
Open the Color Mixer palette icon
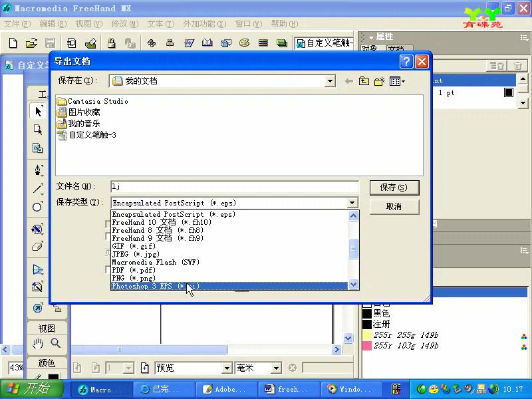(x=244, y=43)
